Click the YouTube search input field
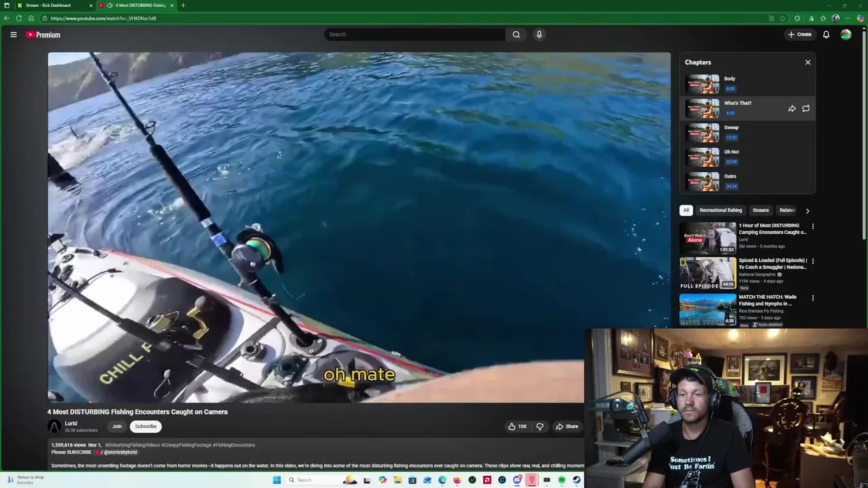Viewport: 868px width, 488px height. [x=414, y=35]
